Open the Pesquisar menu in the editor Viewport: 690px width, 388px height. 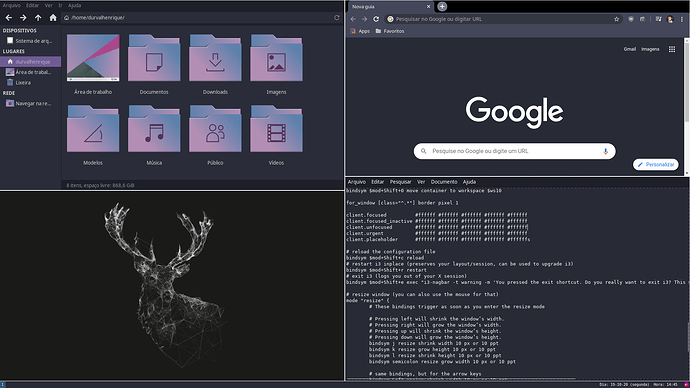pyautogui.click(x=400, y=182)
